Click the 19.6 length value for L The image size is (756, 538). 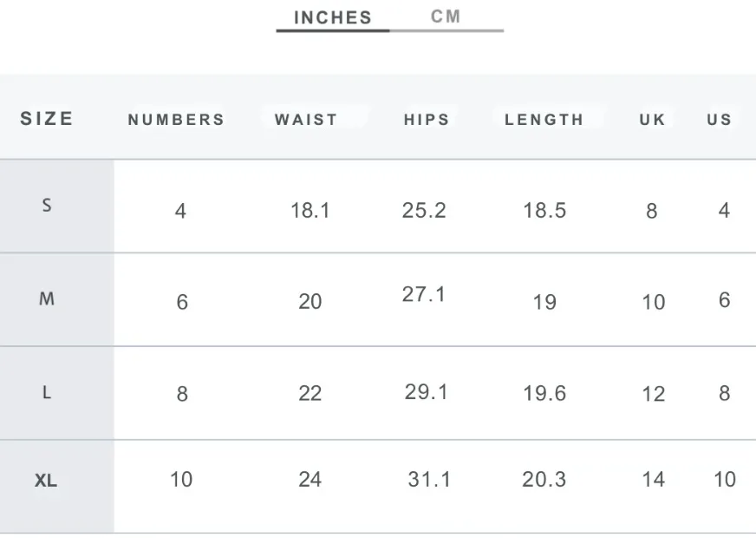[544, 393]
